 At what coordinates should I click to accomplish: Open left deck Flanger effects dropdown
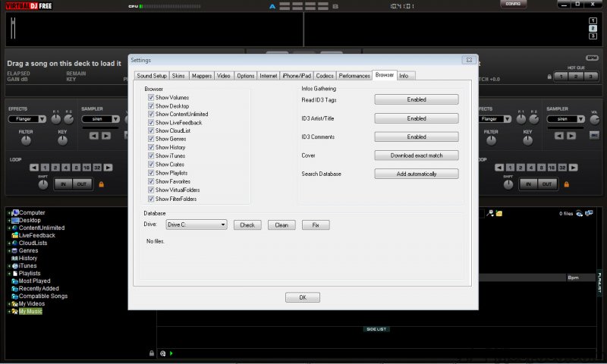[x=42, y=119]
